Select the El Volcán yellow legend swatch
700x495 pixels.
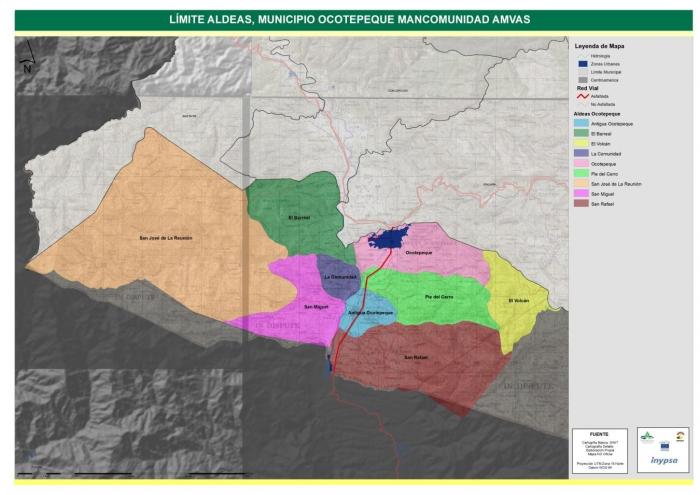click(581, 143)
